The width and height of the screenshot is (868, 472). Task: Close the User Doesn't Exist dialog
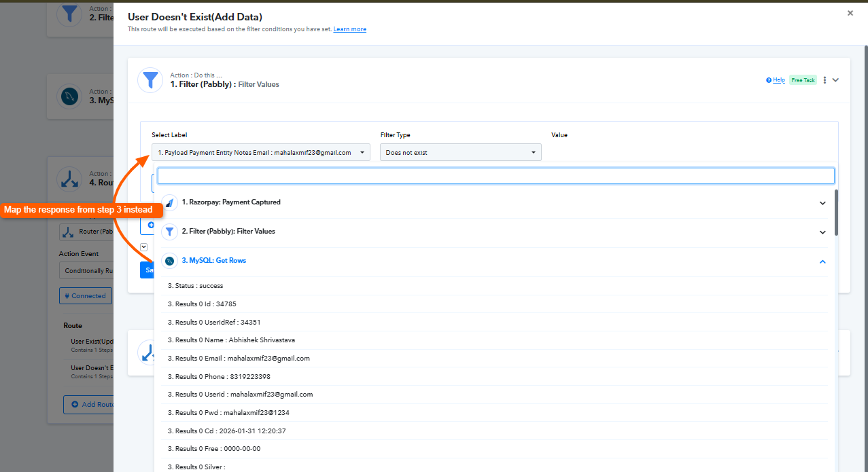coord(850,13)
